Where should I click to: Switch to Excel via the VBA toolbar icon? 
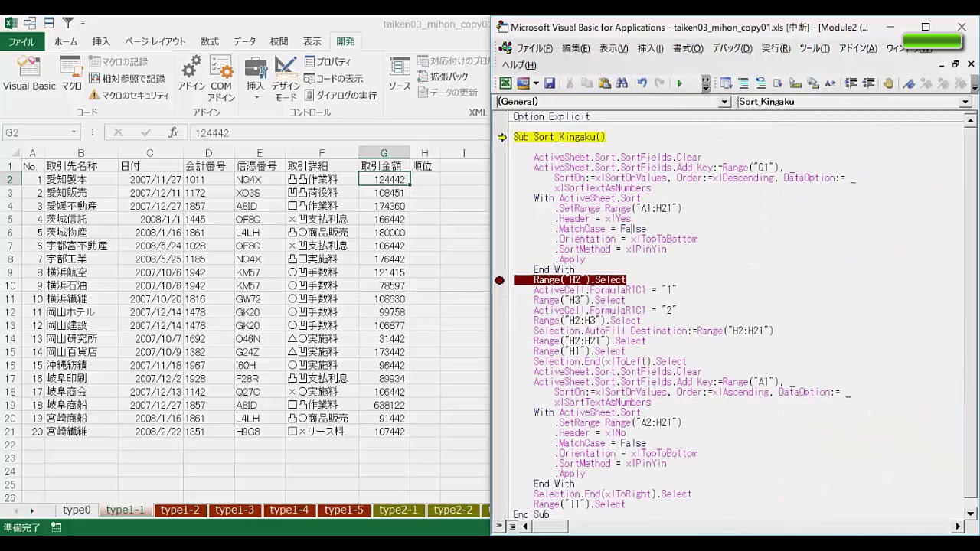coord(505,83)
